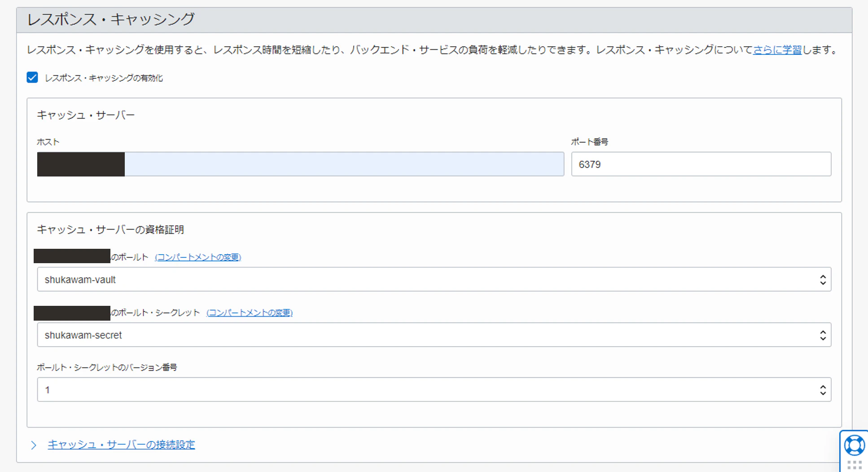This screenshot has height=472, width=868.
Task: Click the ポート番号 field showing 6379
Action: 701,164
